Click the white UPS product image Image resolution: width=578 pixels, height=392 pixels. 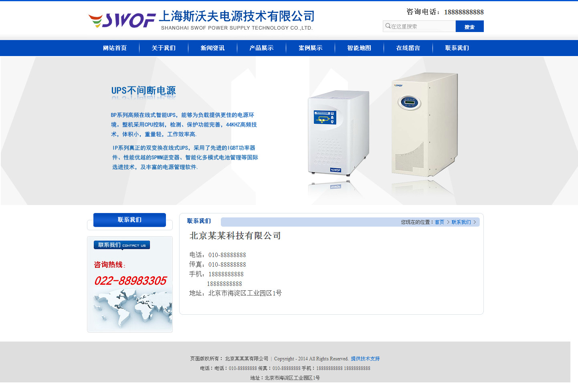point(339,133)
